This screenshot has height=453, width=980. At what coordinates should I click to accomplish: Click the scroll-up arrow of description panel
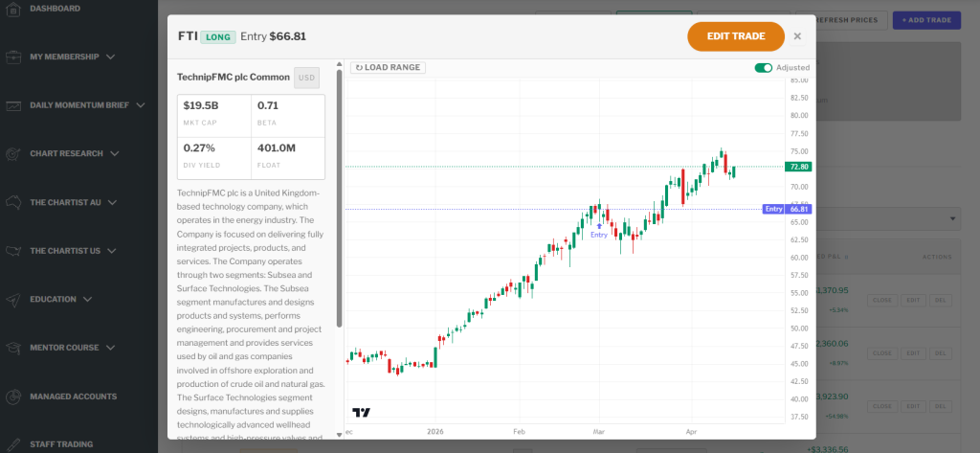(340, 63)
